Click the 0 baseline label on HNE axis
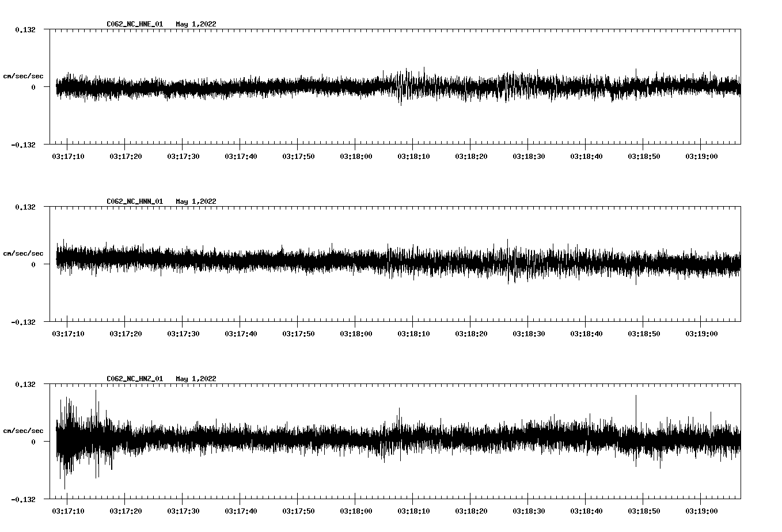 33,87
